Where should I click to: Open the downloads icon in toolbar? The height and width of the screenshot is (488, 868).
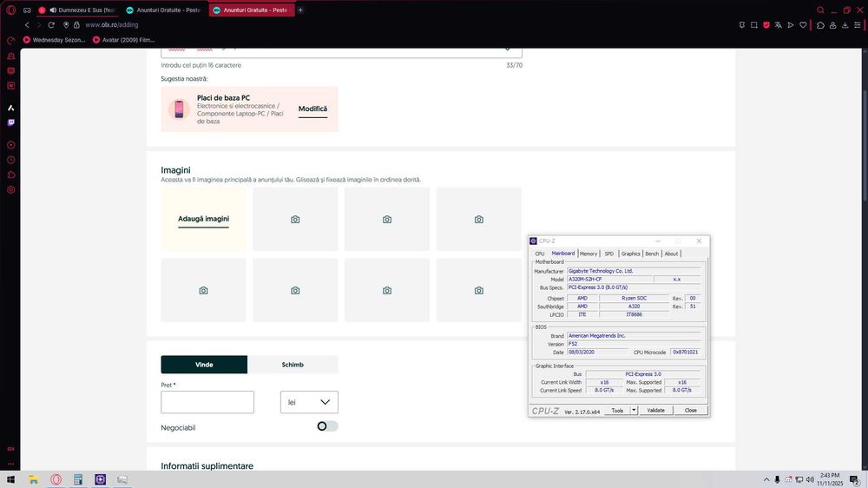tap(845, 25)
